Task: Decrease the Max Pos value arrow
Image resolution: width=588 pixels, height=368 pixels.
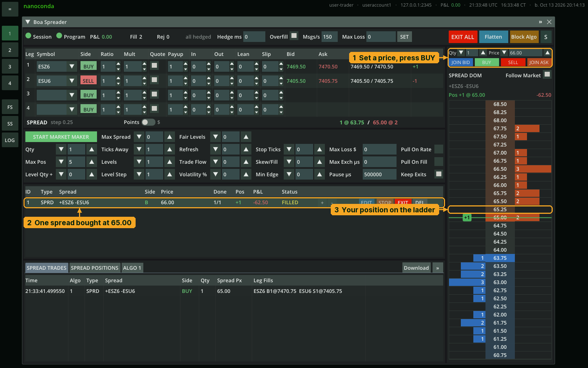Action: click(61, 162)
